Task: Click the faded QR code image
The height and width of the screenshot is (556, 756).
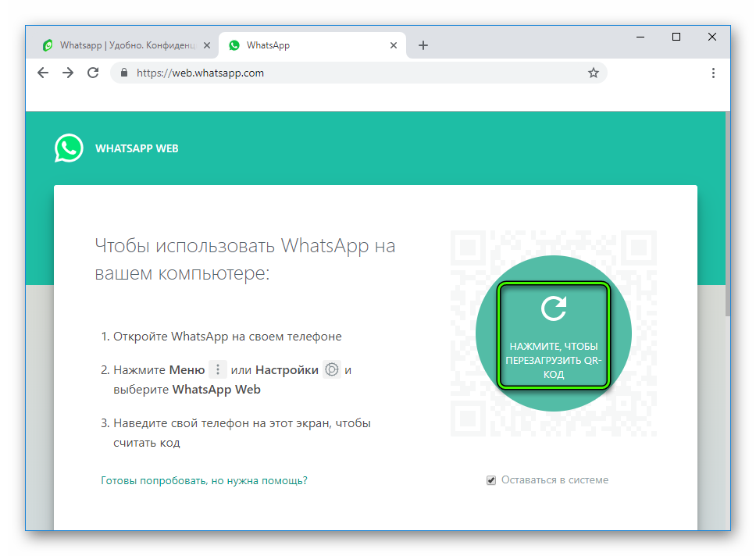Action: 554,333
